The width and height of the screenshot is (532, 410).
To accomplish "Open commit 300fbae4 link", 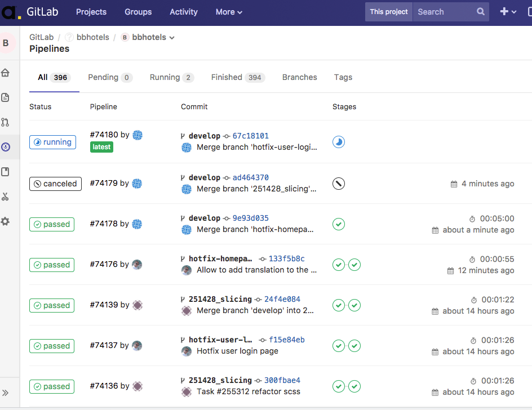I will (x=282, y=380).
